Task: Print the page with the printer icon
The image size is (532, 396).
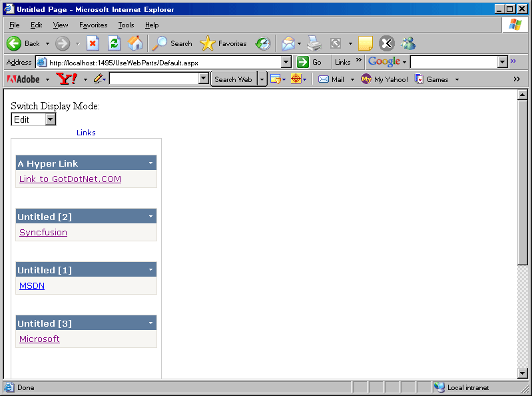Action: [314, 43]
